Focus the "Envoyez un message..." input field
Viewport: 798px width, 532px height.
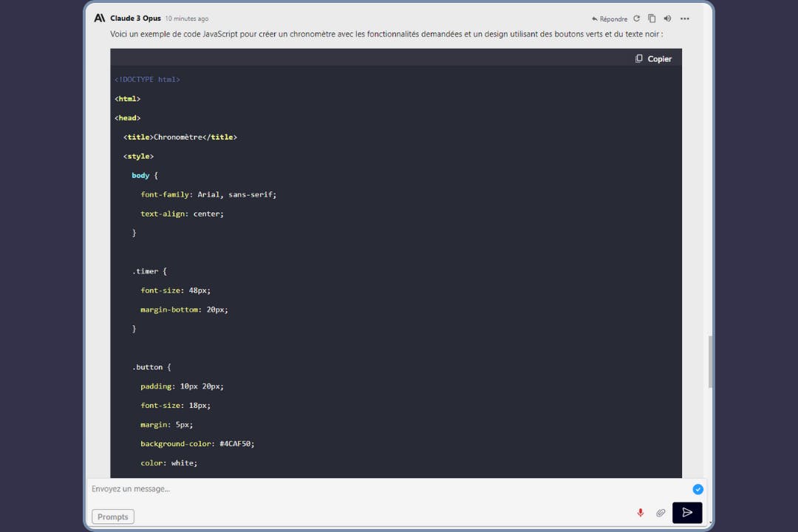coord(384,489)
